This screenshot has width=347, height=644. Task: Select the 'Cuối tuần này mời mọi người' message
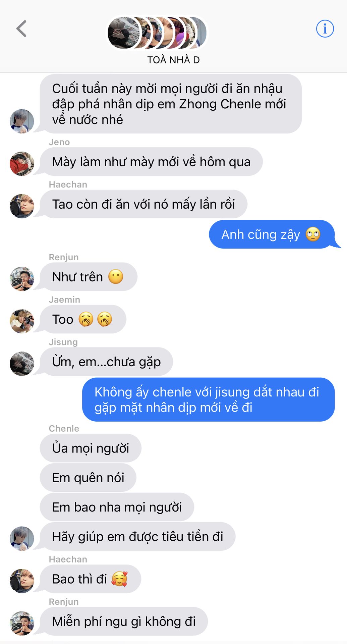pos(171,104)
